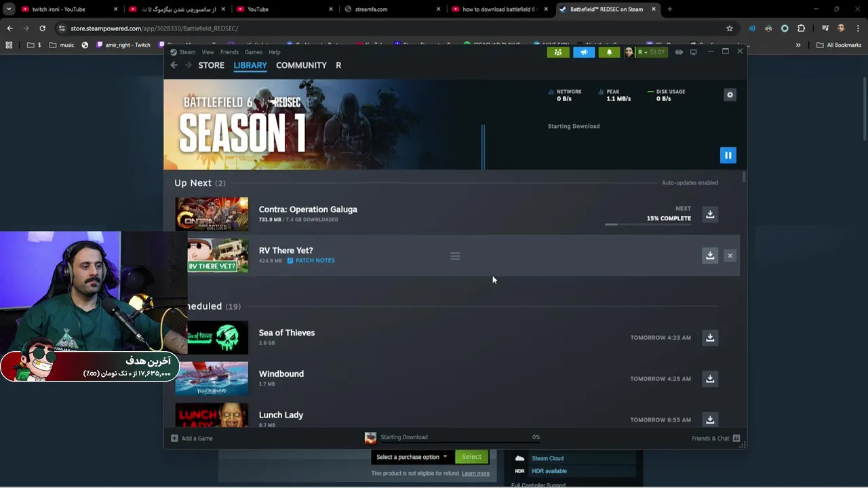This screenshot has height=488, width=868.
Task: Download Sea of Thieves update now
Action: tap(710, 338)
